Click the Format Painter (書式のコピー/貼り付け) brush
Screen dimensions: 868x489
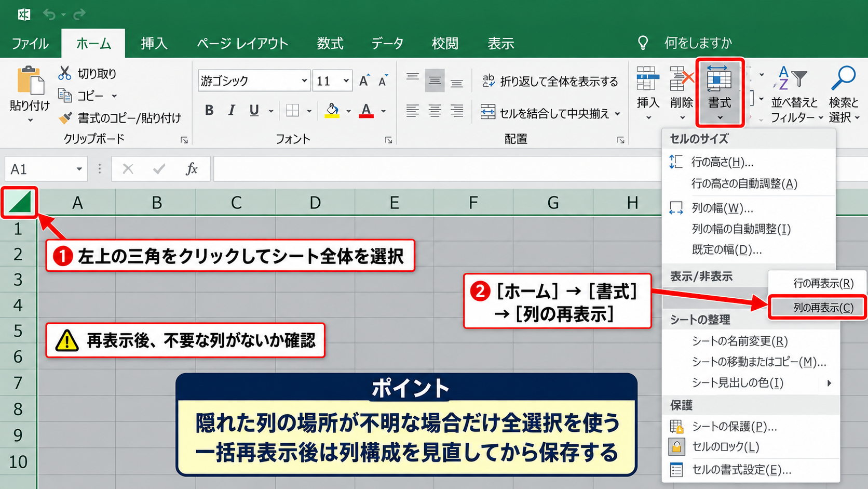pyautogui.click(x=65, y=118)
